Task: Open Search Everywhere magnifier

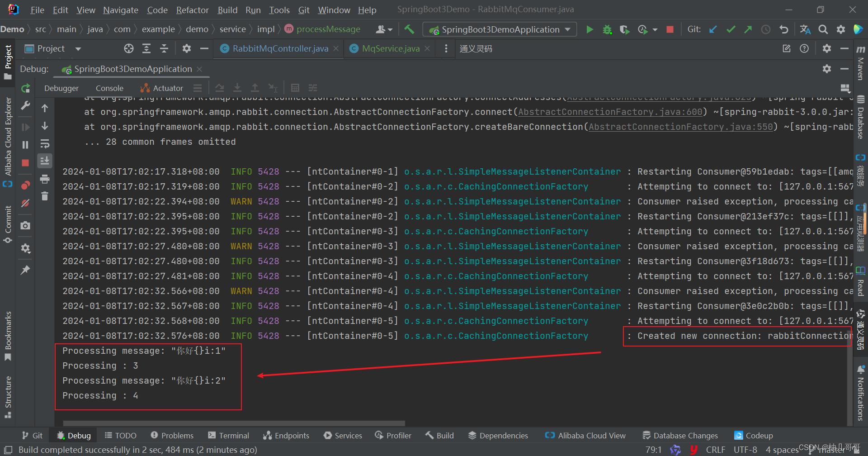Action: [823, 29]
